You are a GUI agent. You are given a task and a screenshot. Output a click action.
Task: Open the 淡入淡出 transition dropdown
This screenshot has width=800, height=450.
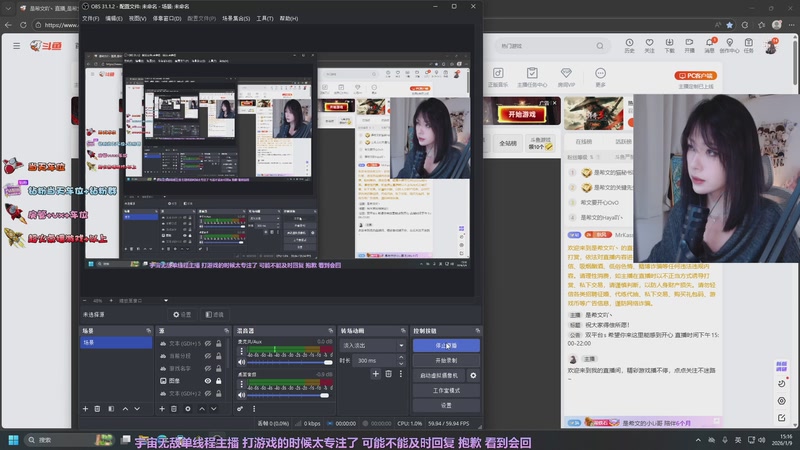click(x=372, y=345)
